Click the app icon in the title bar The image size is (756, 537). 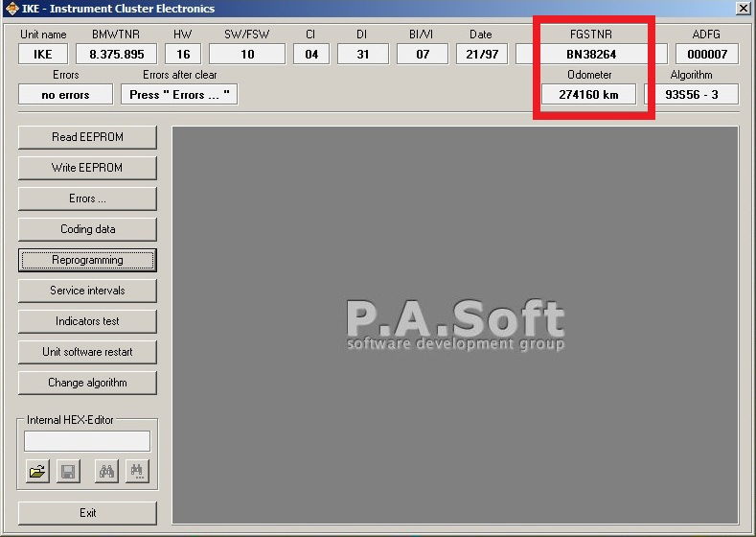click(x=11, y=9)
